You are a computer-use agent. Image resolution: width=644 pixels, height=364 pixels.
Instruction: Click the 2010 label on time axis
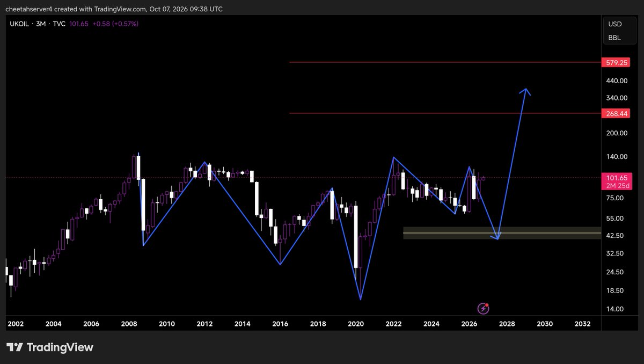(167, 324)
